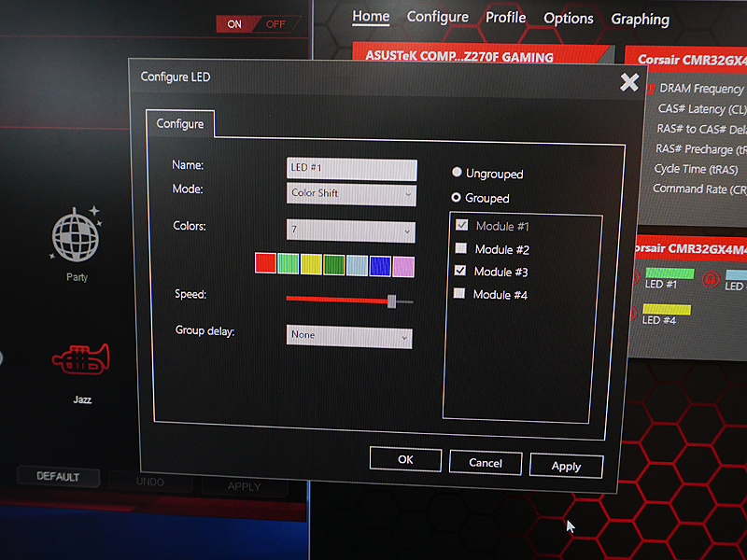Click the CAS# Latency (CL) row
The width and height of the screenshot is (747, 560).
[702, 109]
